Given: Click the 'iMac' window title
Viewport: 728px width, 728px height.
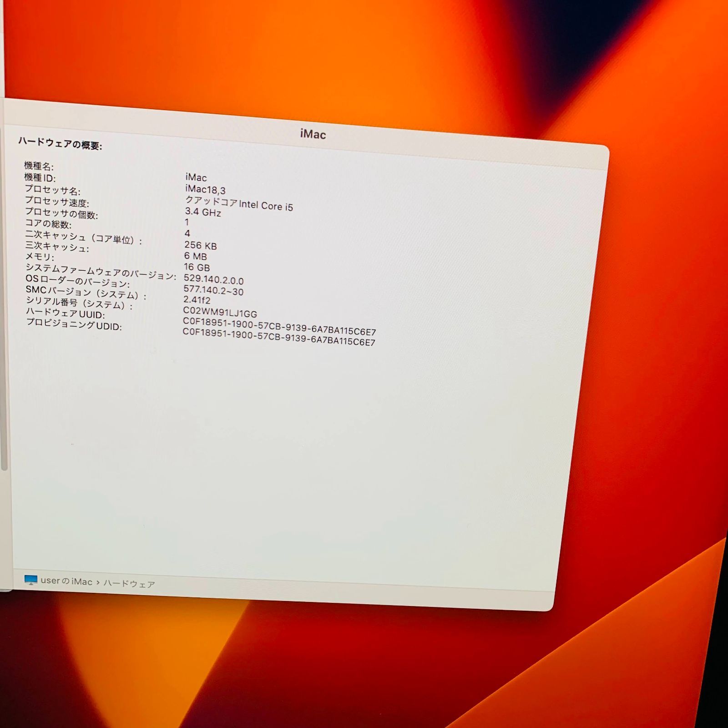Looking at the screenshot, I should tap(313, 134).
